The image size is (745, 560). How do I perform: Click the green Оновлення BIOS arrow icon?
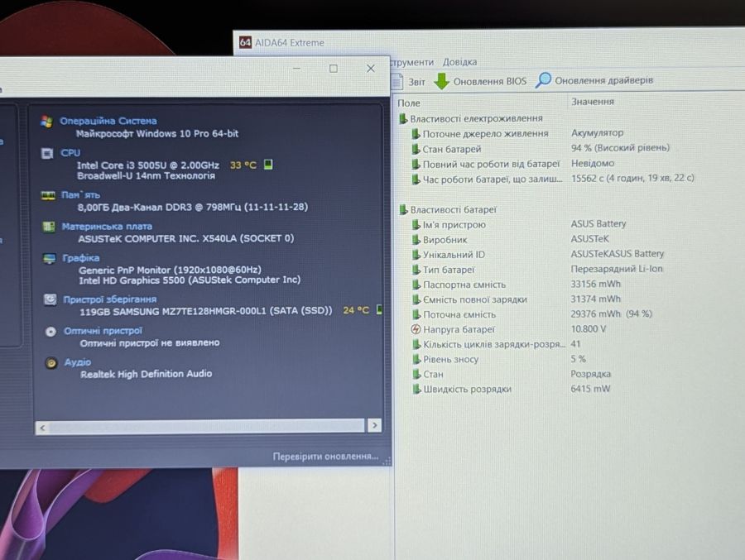click(441, 81)
